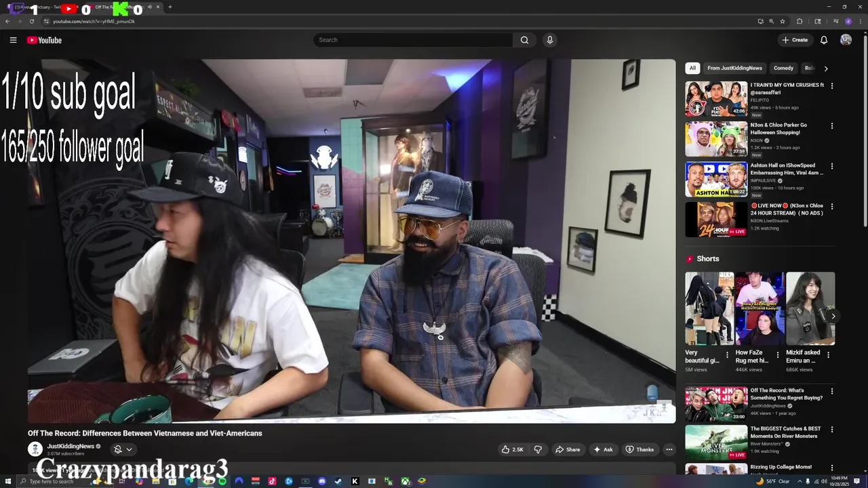Open options for Very beautiful short
Image resolution: width=868 pixels, height=488 pixels.
[x=727, y=354]
